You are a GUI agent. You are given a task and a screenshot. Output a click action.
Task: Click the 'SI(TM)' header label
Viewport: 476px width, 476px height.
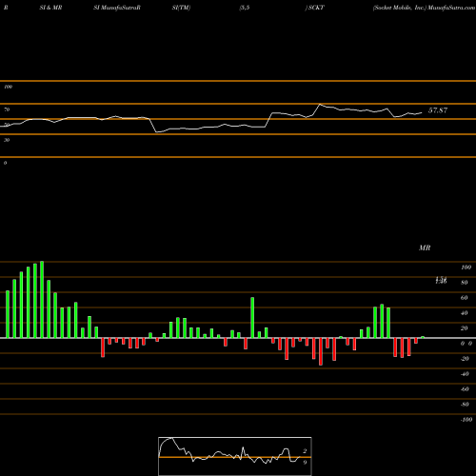tap(181, 8)
